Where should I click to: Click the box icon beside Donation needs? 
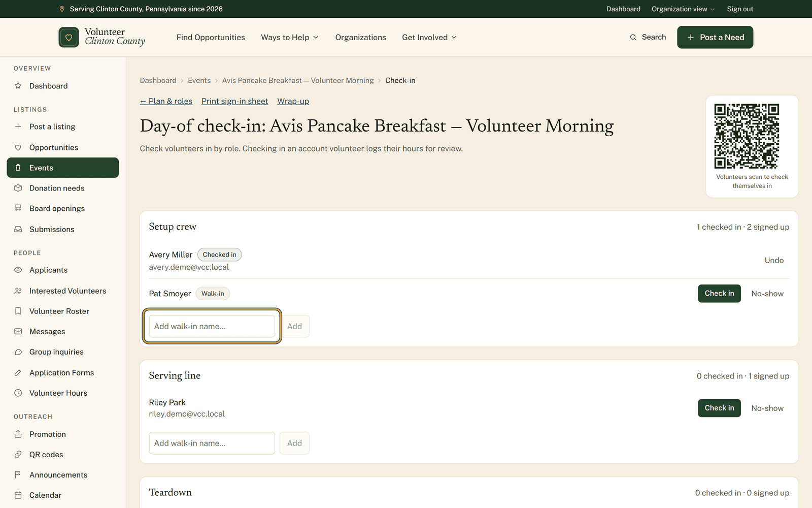coord(18,188)
